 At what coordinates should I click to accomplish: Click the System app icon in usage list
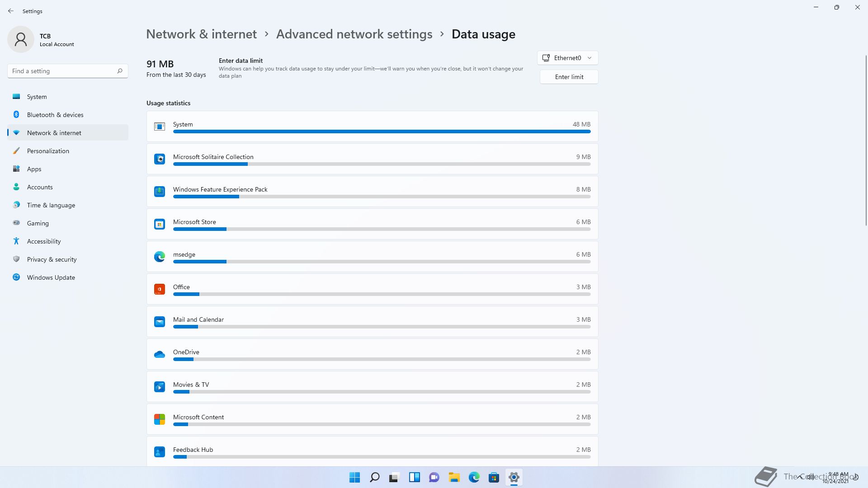pos(160,127)
